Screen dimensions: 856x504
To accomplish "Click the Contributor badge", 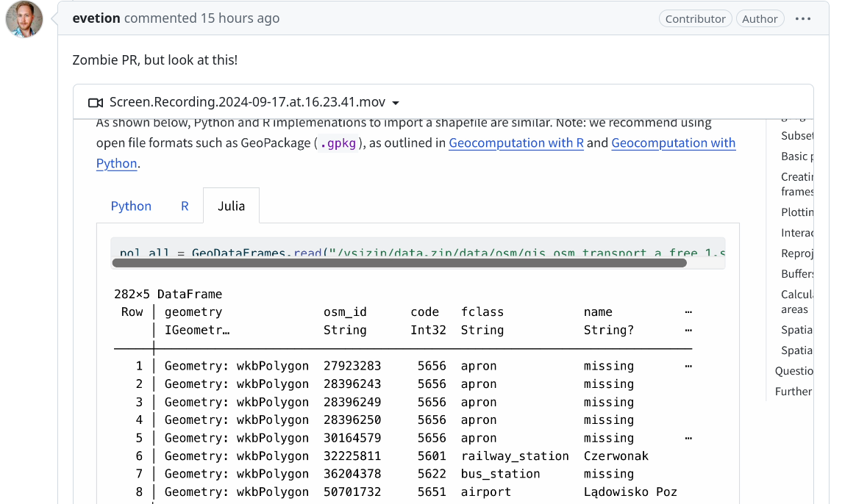I will [695, 19].
